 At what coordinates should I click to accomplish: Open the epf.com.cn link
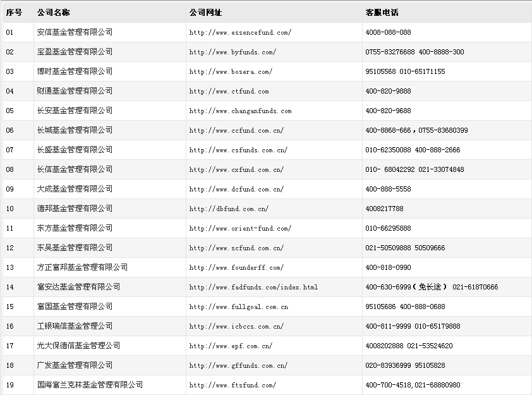(x=231, y=346)
